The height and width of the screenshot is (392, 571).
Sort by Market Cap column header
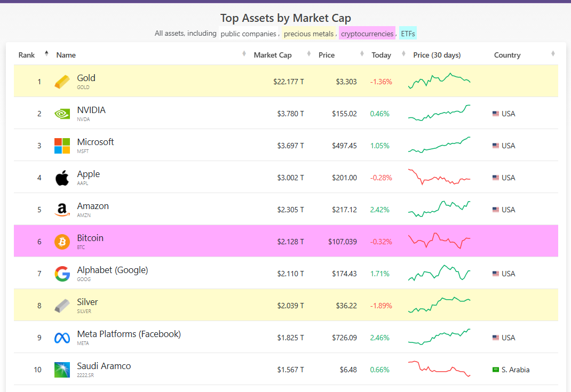pos(273,55)
